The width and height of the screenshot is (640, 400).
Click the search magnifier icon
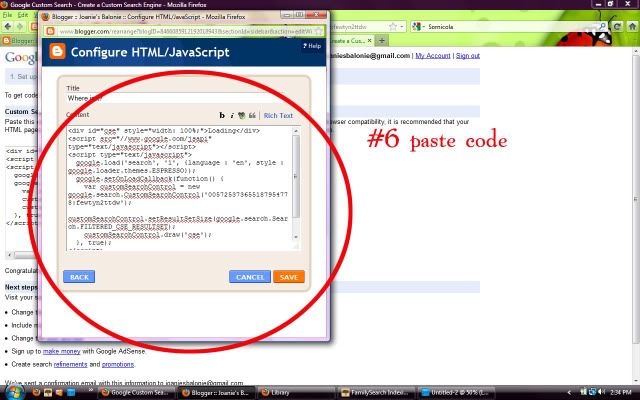(602, 27)
